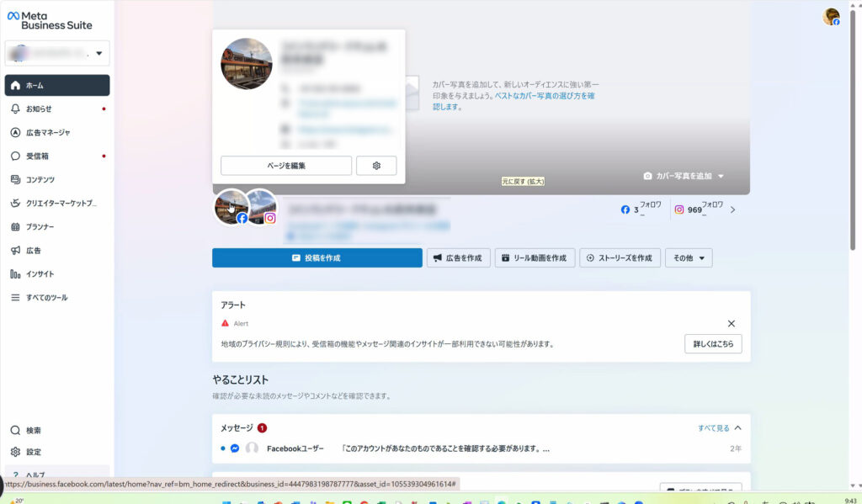
Task: Select コンテンツ in the sidebar menu
Action: coord(40,179)
